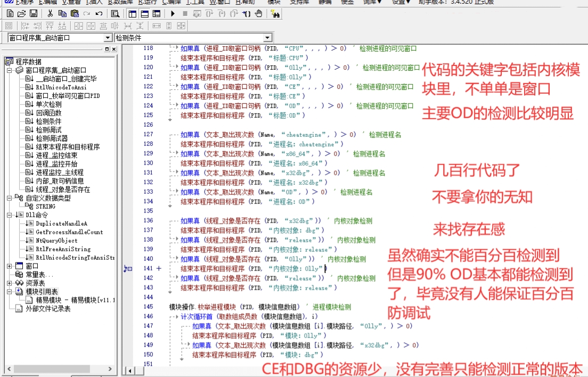The width and height of the screenshot is (588, 377).
Task: Click the New file toolbar icon
Action: (x=10, y=14)
